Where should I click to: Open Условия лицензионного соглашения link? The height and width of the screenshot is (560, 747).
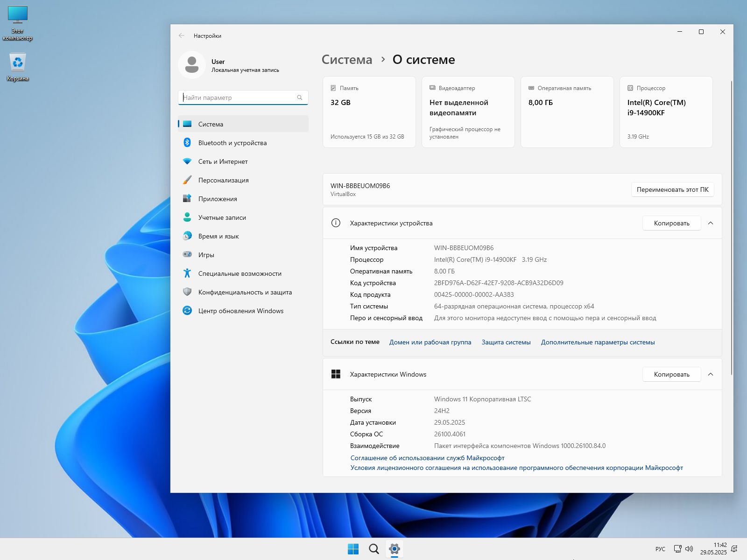516,468
